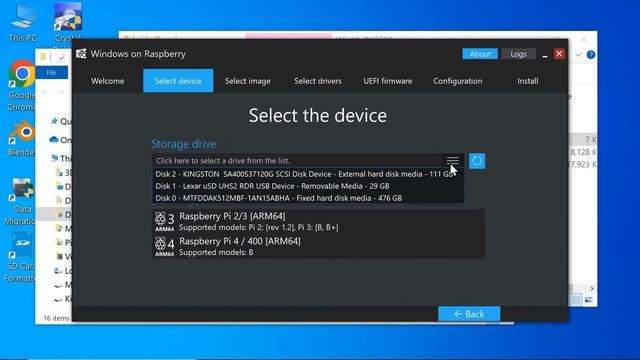Select Raspberry Pi 2/3 [ARM64] device

[318, 222]
